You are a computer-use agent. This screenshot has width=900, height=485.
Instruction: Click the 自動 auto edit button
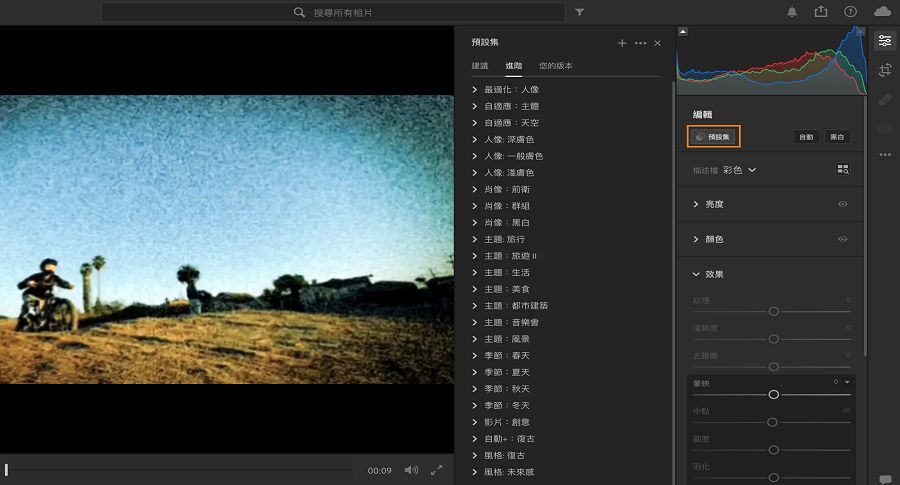806,137
